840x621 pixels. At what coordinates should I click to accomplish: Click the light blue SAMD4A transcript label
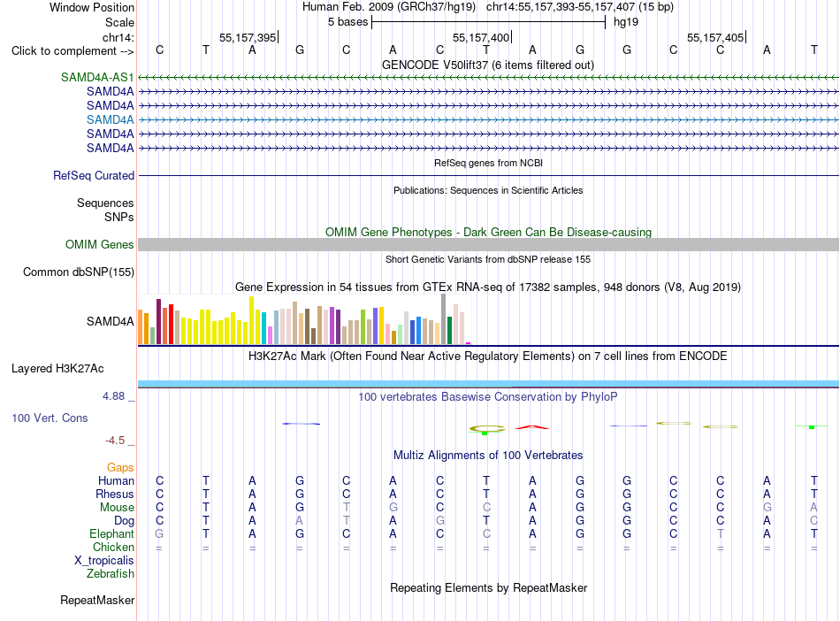pyautogui.click(x=111, y=119)
